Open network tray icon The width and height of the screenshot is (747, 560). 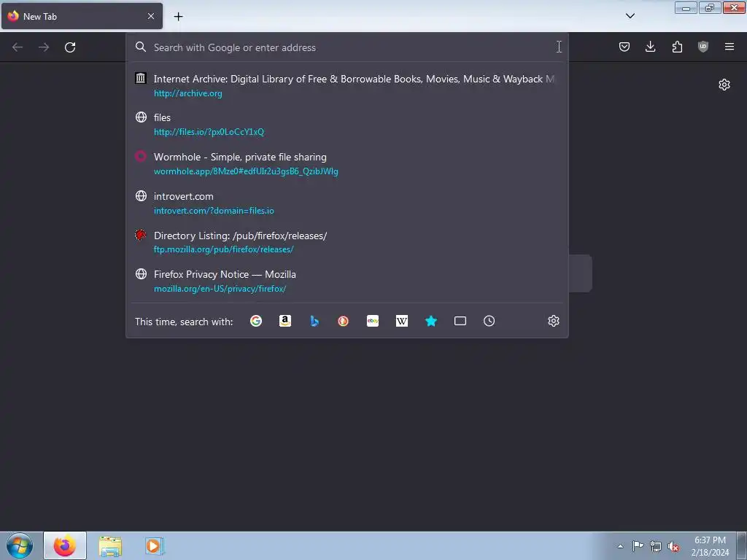(x=656, y=546)
